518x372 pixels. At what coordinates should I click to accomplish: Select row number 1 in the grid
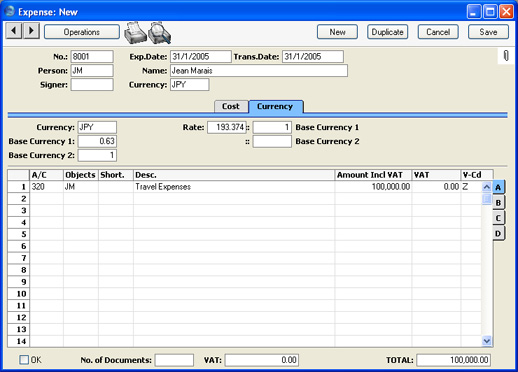19,187
